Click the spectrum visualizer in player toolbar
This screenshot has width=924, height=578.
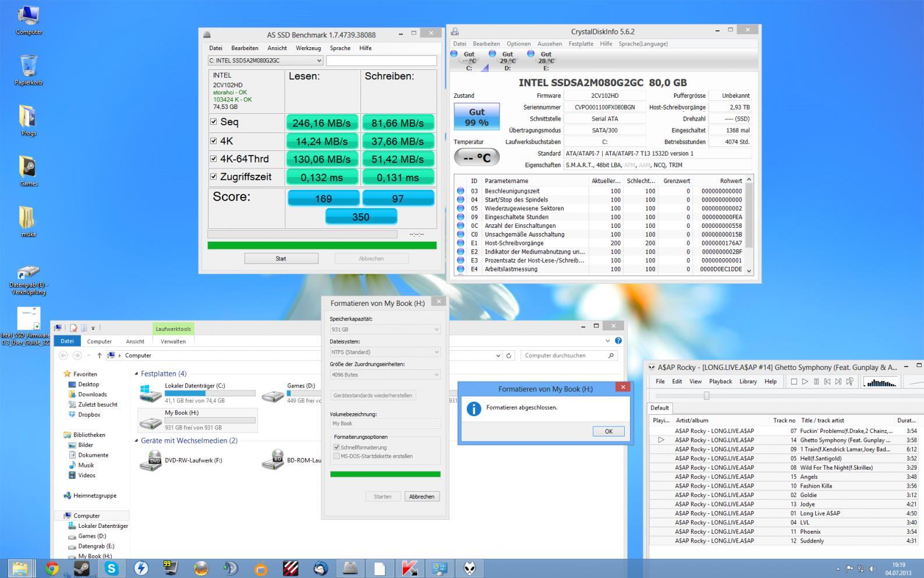click(x=880, y=382)
